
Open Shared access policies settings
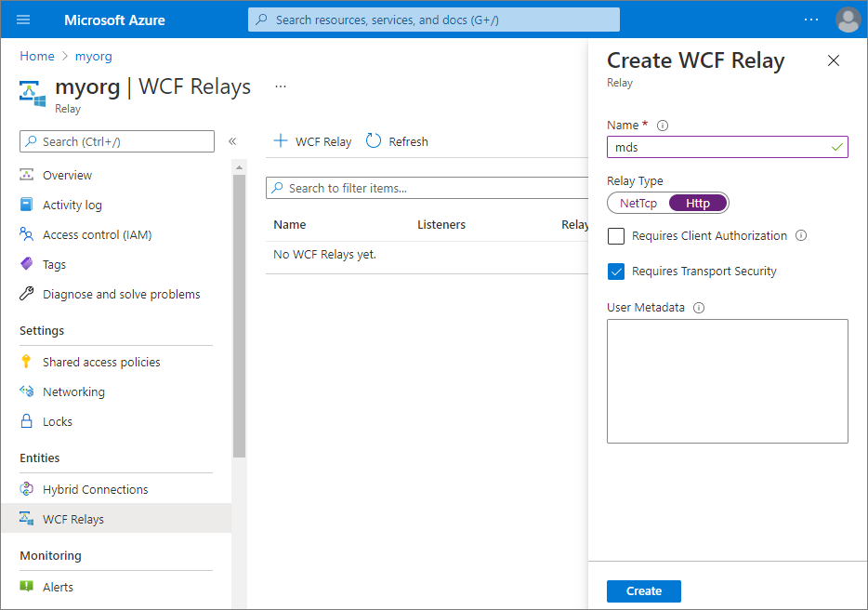tap(100, 362)
